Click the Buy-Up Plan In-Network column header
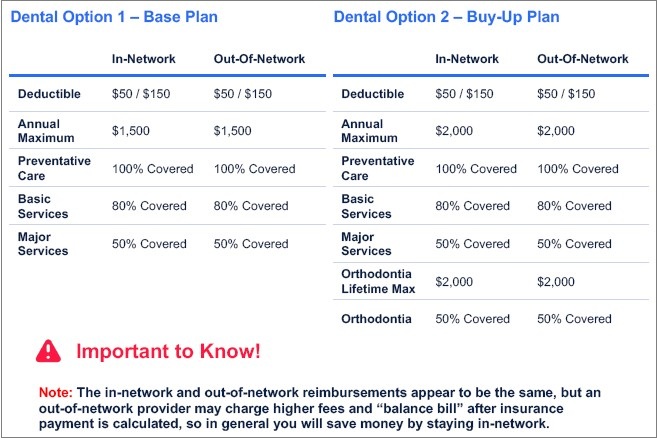The height and width of the screenshot is (440, 658). point(466,59)
